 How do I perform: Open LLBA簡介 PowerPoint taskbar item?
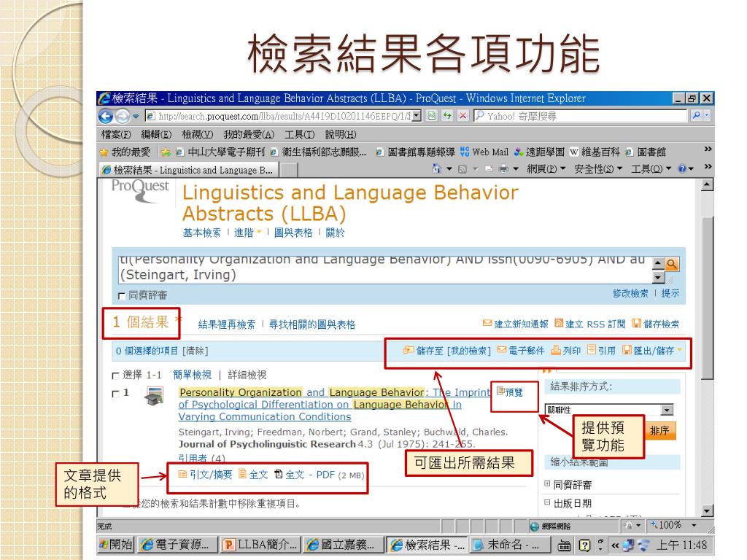[260, 544]
